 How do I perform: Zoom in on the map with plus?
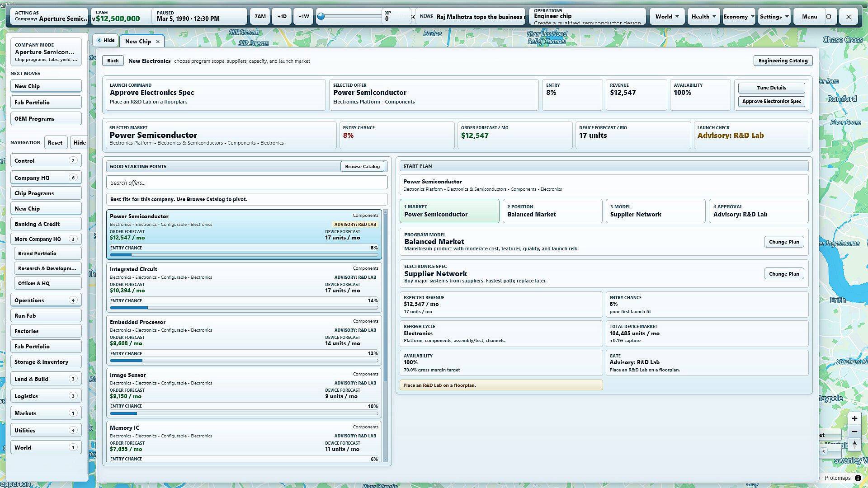coord(854,418)
